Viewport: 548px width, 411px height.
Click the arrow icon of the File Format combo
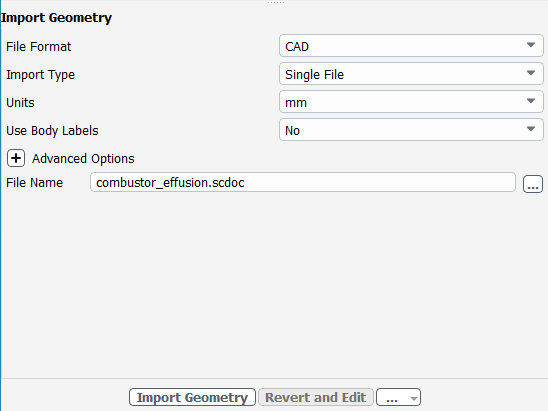point(531,45)
